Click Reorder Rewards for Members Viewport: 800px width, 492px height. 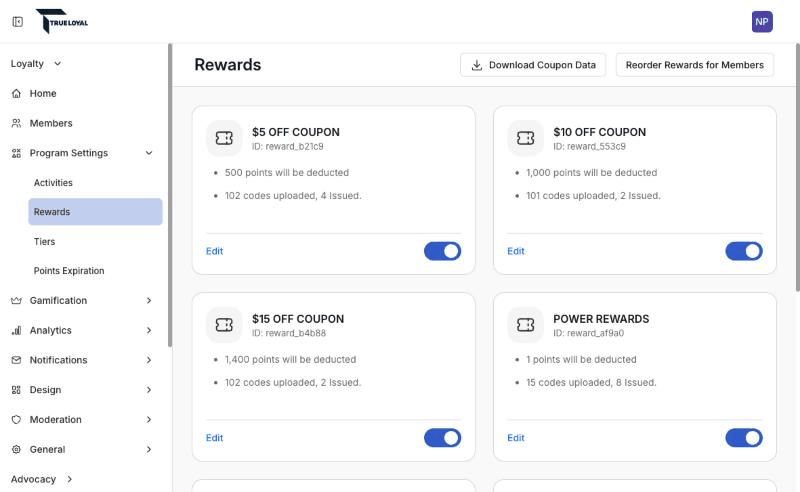(x=694, y=65)
